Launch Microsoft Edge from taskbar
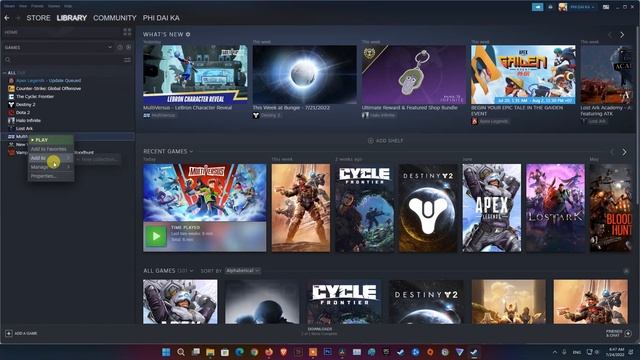640x360 pixels. click(240, 352)
